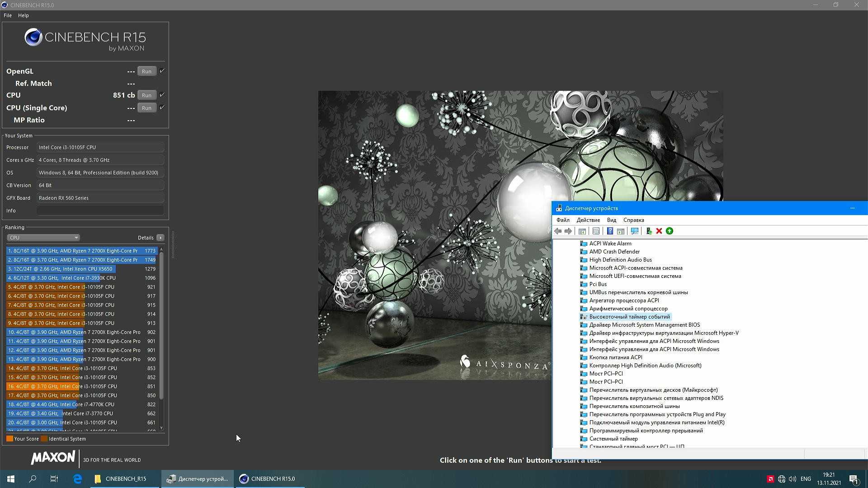The height and width of the screenshot is (488, 868).
Task: Click the scan for hardware changes monitor icon
Action: tap(635, 231)
